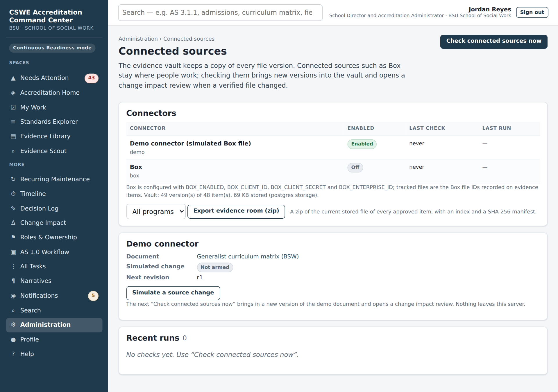Click the All Tasks dots icon
Screen dimensions: 558x392
(x=13, y=266)
